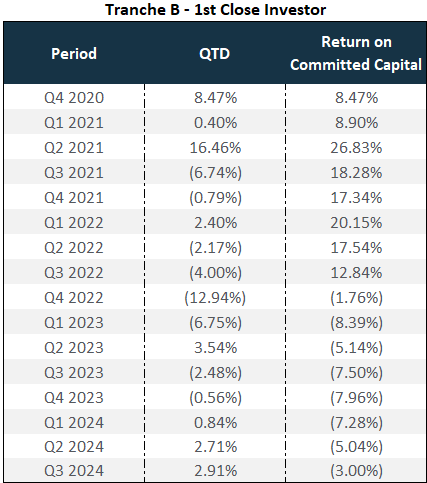Click the QTD column header
Viewport: 427px width, 483px height.
point(215,53)
